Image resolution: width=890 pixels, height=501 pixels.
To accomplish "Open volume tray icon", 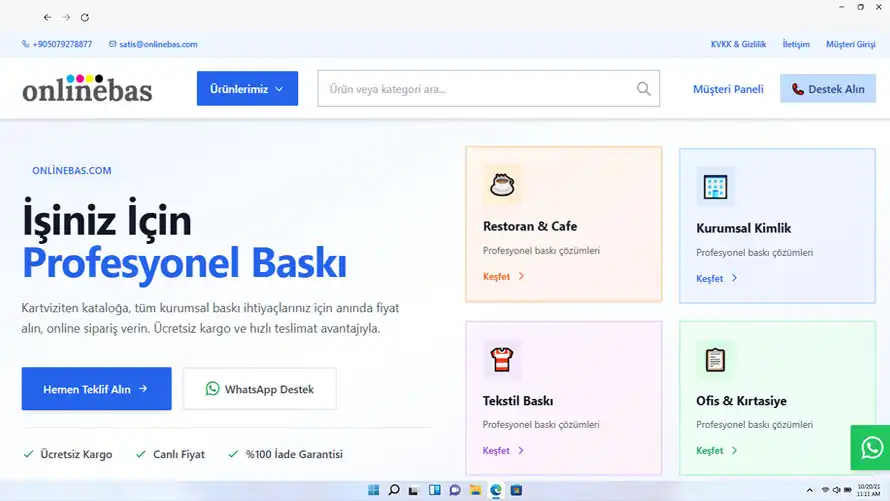I will [x=836, y=490].
